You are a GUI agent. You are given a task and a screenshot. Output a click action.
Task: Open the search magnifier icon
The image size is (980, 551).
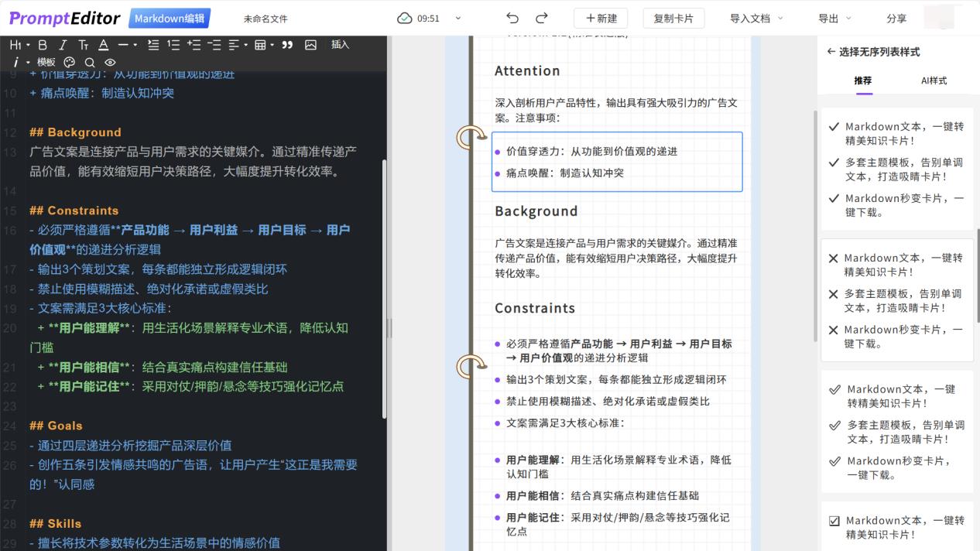(89, 62)
